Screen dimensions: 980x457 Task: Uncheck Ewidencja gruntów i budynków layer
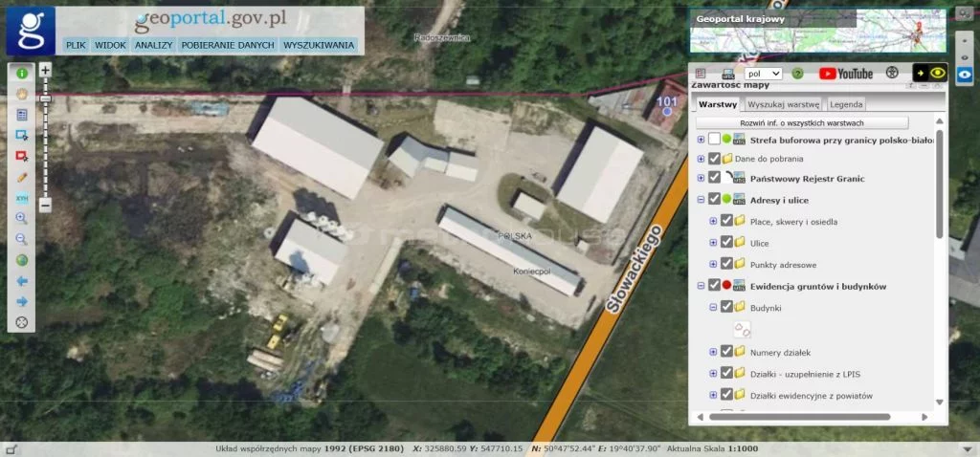[x=714, y=286]
